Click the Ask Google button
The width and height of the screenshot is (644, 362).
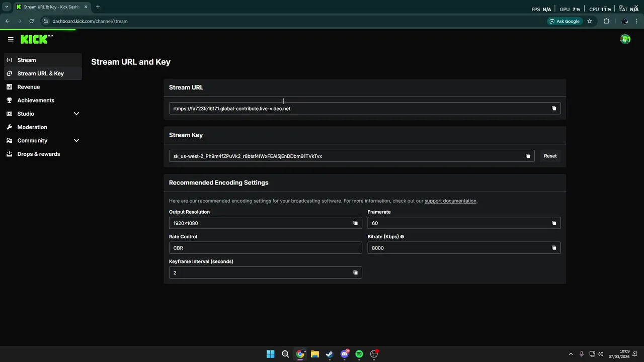click(565, 21)
